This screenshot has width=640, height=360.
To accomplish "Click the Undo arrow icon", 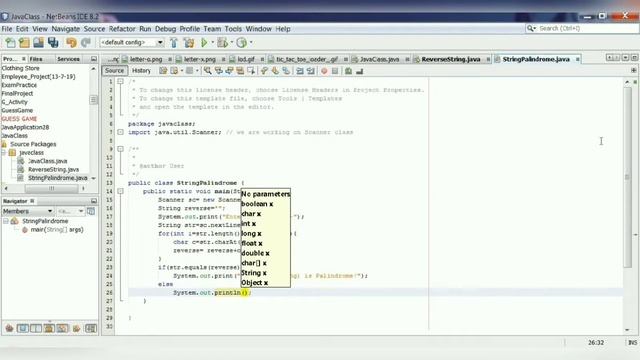I will [x=71, y=42].
